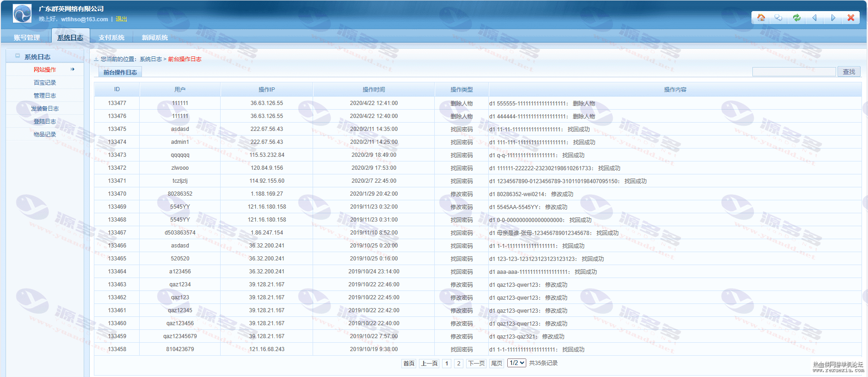This screenshot has width=868, height=377.
Task: Click the 操作内容 column header
Action: 675,89
